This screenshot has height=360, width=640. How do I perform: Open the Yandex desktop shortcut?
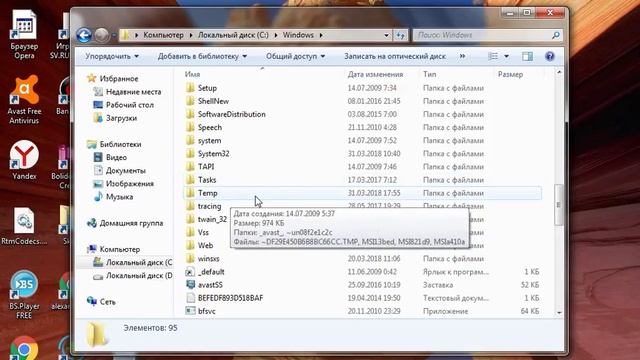pyautogui.click(x=24, y=160)
